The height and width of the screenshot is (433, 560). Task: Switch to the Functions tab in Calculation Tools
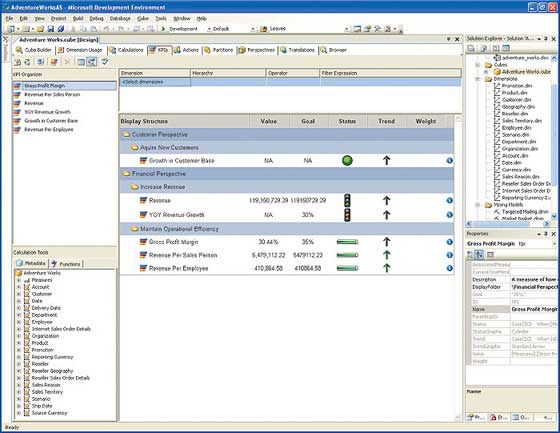point(66,264)
